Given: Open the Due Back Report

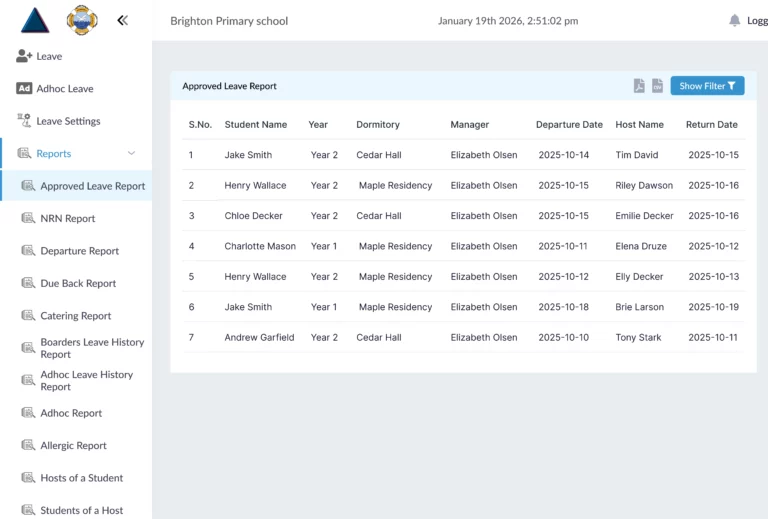Looking at the screenshot, I should [78, 283].
